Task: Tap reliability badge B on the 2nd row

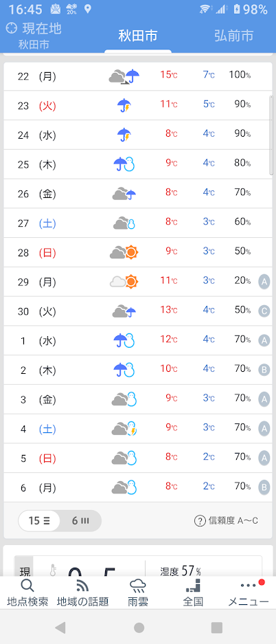Action: click(264, 370)
